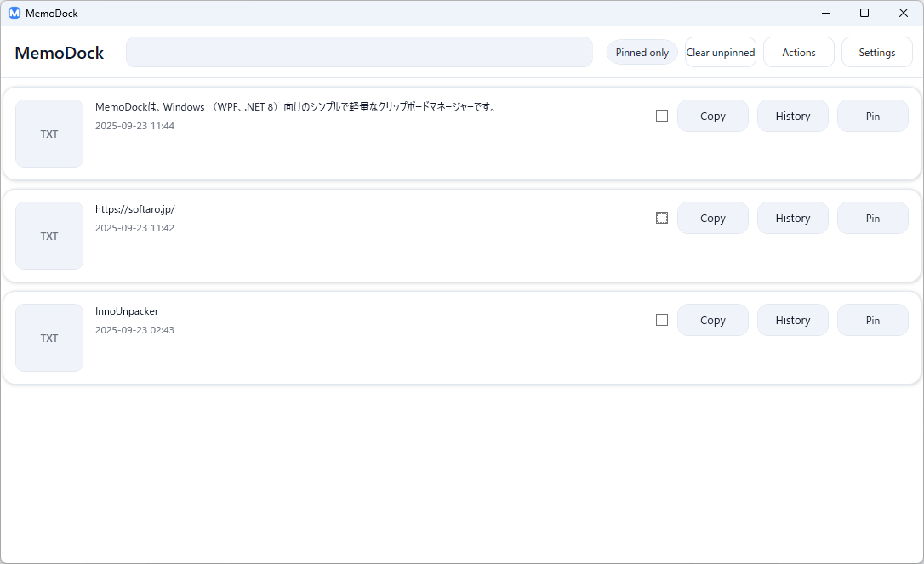Click the MemoDock logo in the title bar

[14, 13]
